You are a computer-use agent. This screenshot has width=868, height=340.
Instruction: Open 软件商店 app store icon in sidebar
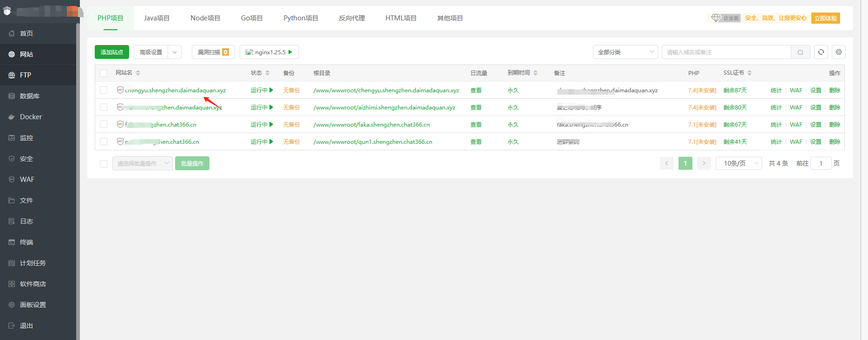click(x=12, y=284)
